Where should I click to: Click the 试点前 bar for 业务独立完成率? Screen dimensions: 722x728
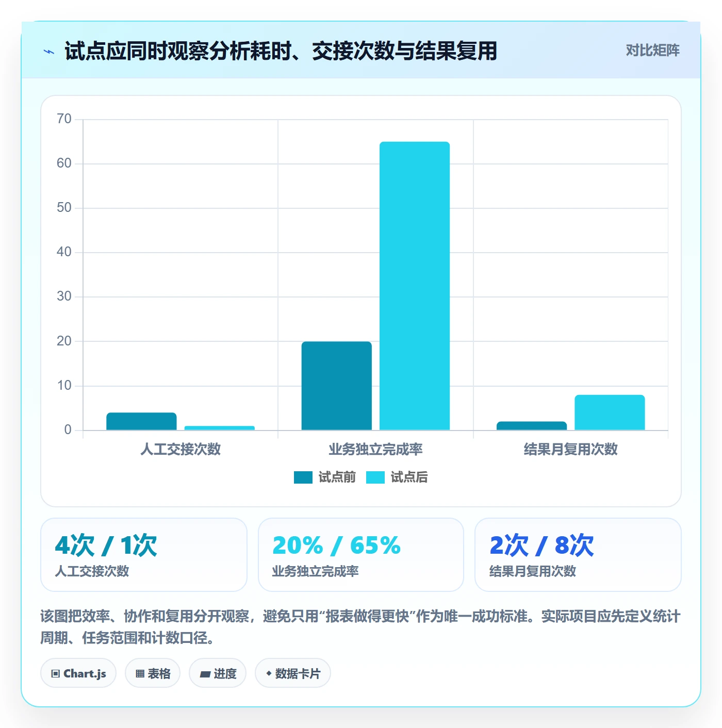click(336, 386)
